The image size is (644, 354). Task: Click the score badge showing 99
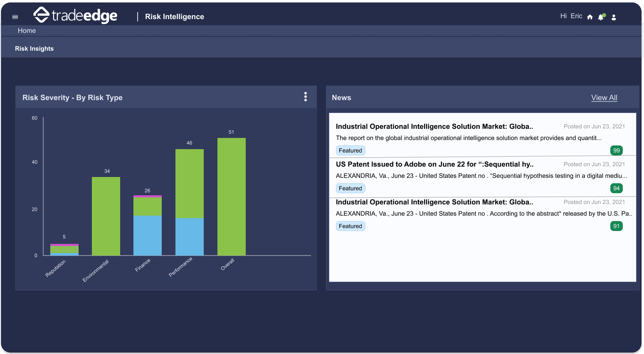pos(616,150)
